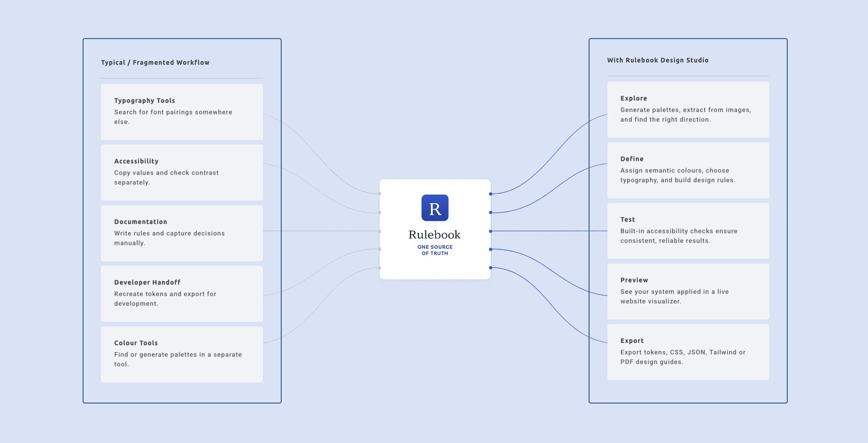Open the Developer Handoff card
The image size is (868, 443).
coord(182,294)
